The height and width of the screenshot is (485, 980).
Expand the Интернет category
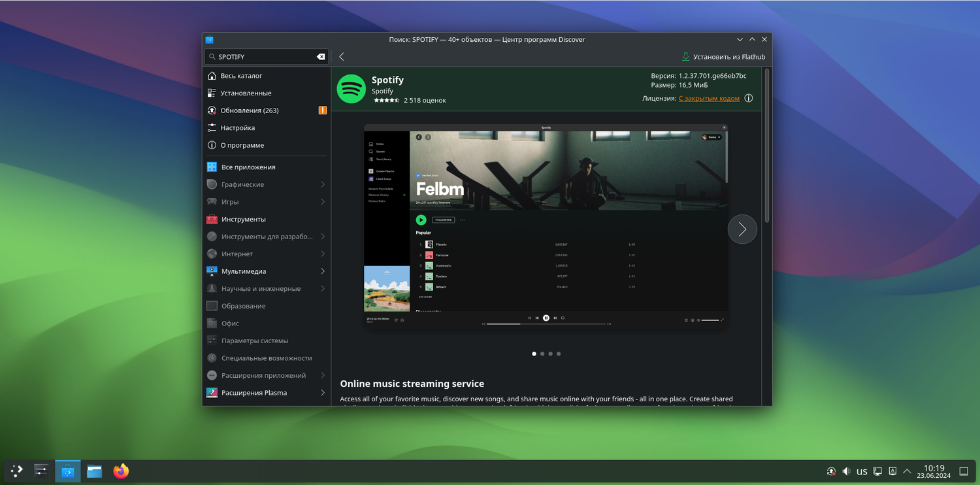coord(323,254)
